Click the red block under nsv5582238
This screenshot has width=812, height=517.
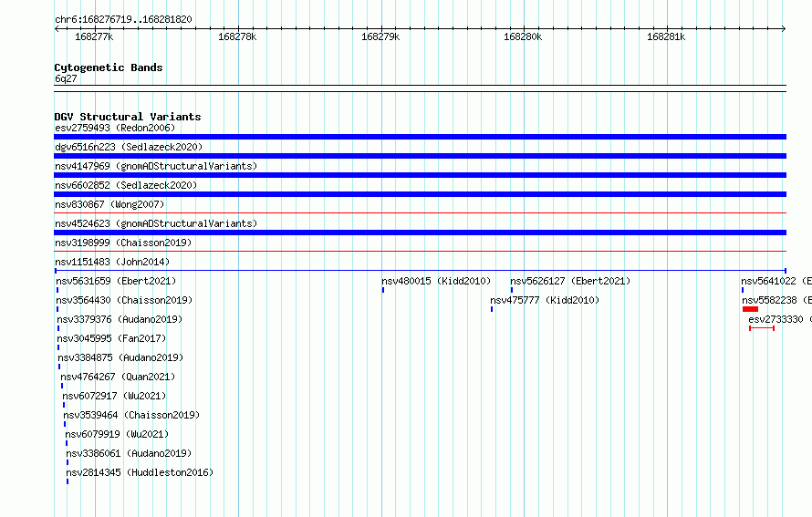point(750,309)
